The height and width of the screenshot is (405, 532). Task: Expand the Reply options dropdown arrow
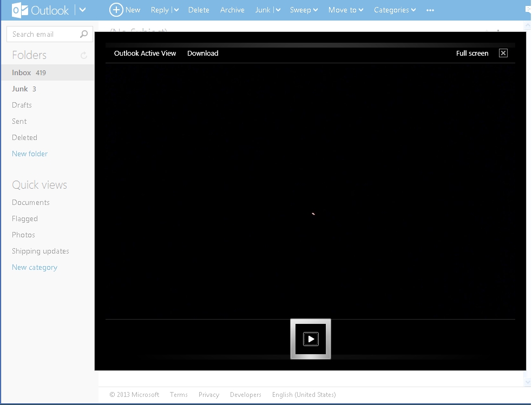click(x=176, y=10)
